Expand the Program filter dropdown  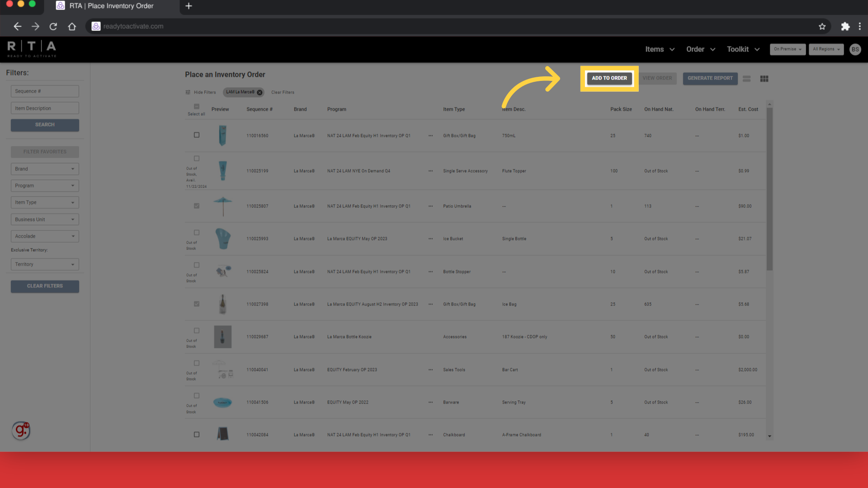(x=45, y=186)
